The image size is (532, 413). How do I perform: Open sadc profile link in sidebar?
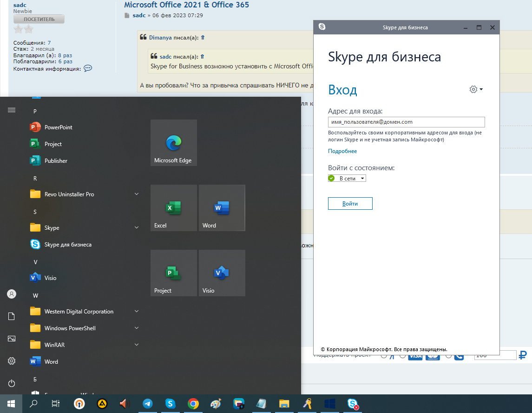point(20,5)
